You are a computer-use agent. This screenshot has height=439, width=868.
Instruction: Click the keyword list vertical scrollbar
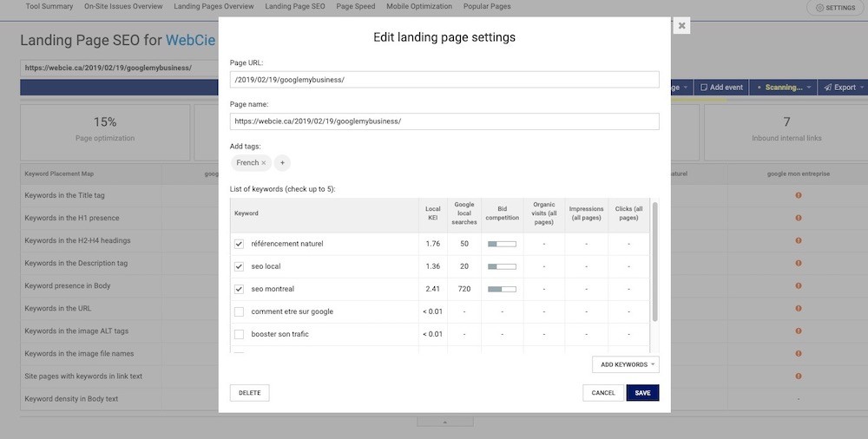[655, 260]
